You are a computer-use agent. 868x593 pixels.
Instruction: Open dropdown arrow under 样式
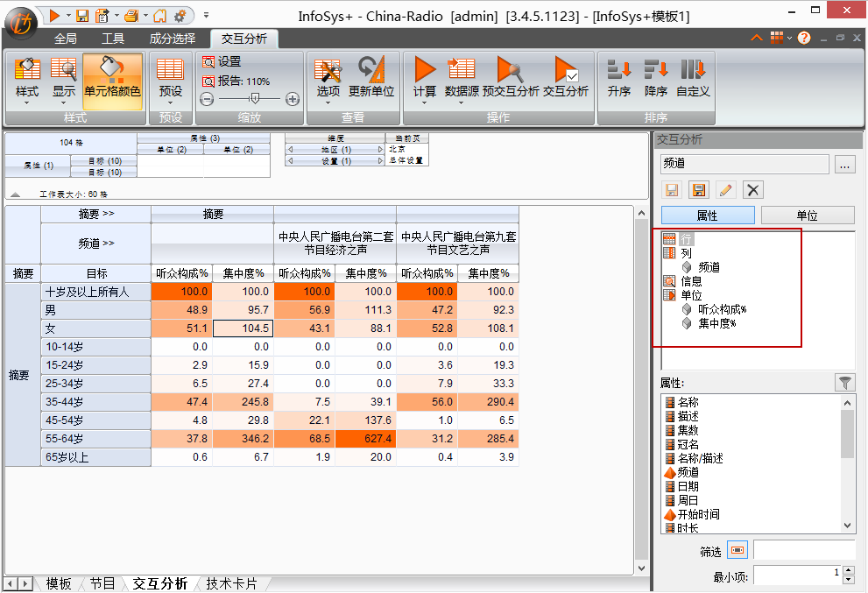pos(26,103)
